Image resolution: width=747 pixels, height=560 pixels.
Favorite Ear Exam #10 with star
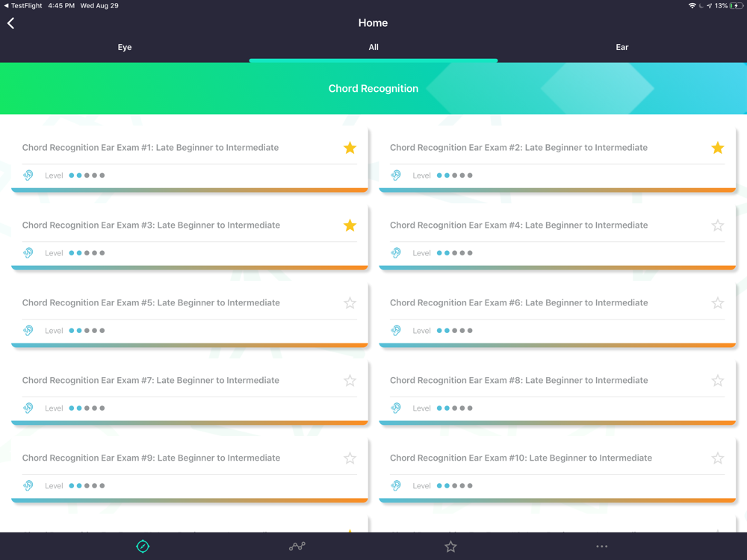pyautogui.click(x=717, y=458)
